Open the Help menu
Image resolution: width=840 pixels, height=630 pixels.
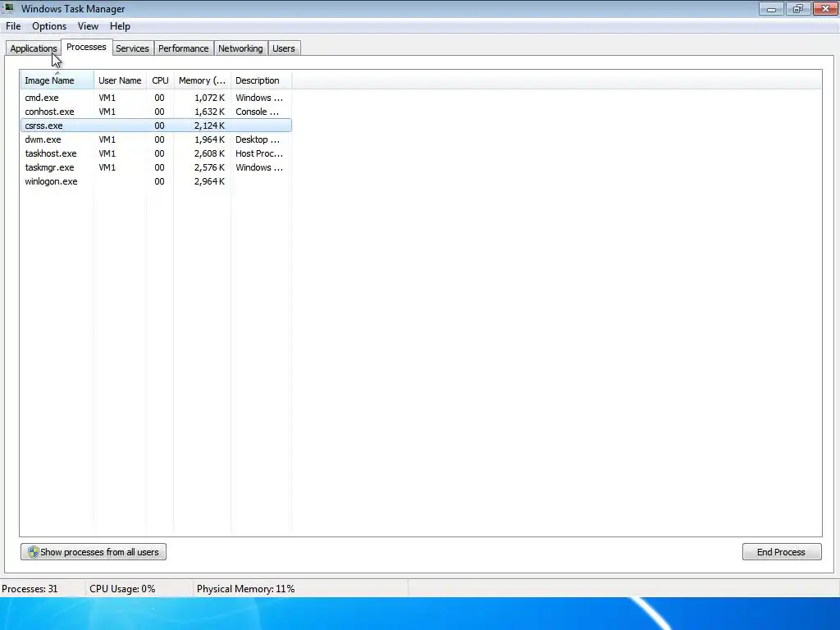tap(120, 26)
